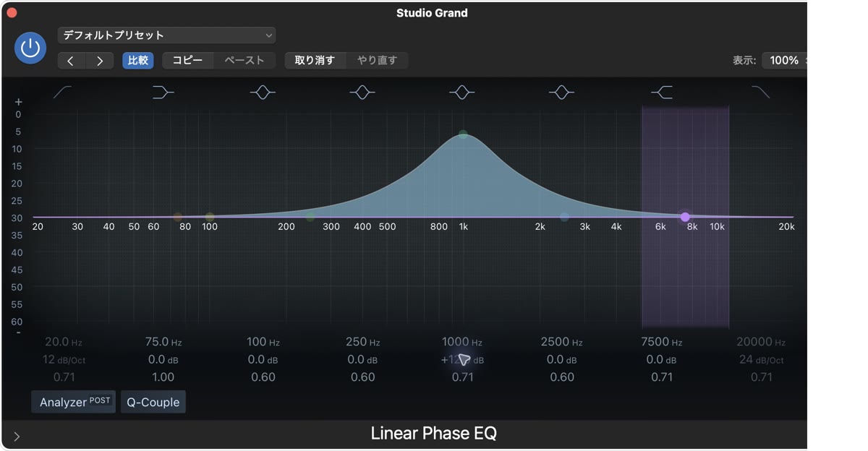Image resolution: width=868 pixels, height=451 pixels.
Task: Select the 2500 Hz blue band handle
Action: point(564,217)
